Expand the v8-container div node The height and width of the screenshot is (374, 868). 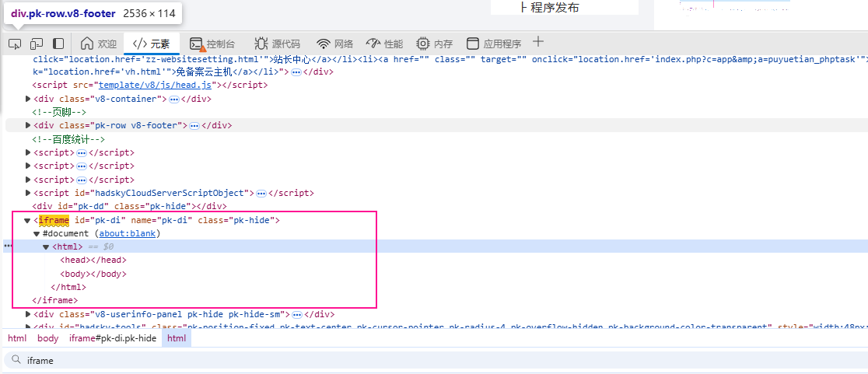28,99
